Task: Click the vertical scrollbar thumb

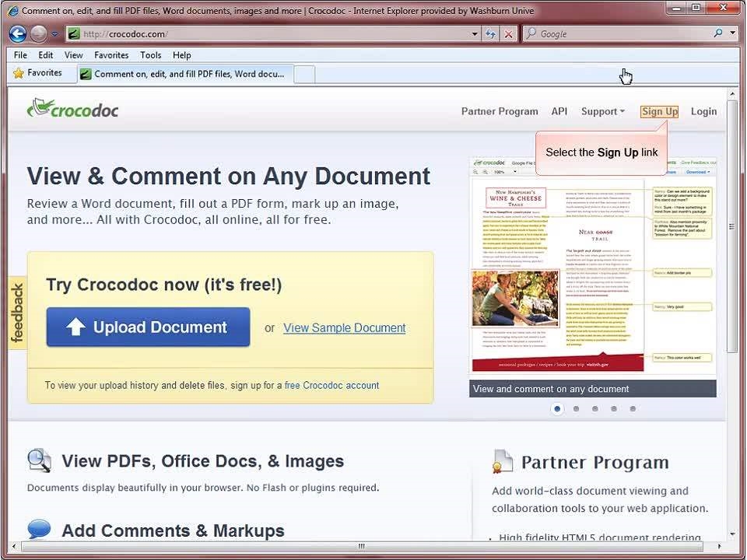Action: (732, 226)
